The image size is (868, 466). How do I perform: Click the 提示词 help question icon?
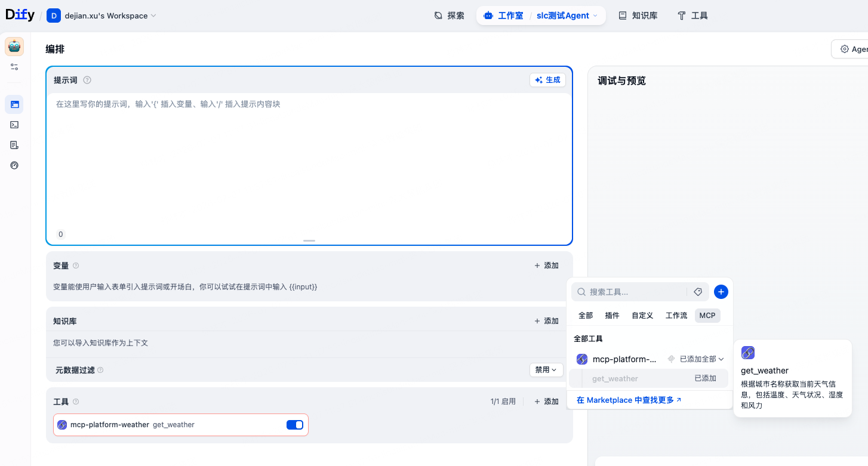(x=87, y=80)
